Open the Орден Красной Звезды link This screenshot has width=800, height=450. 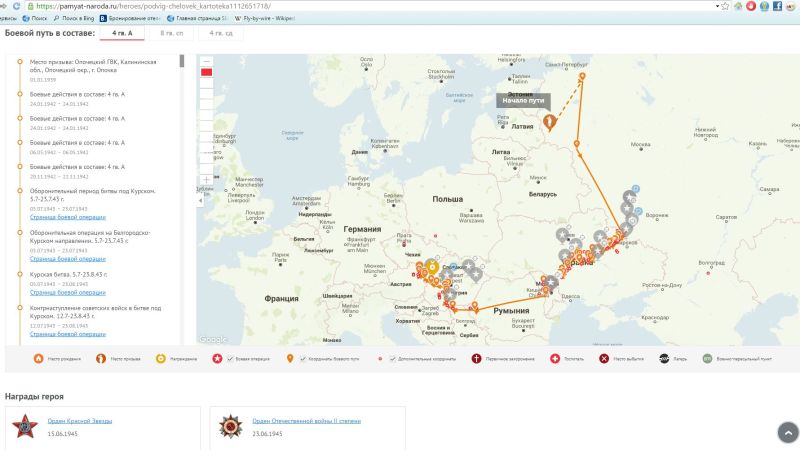tap(80, 421)
